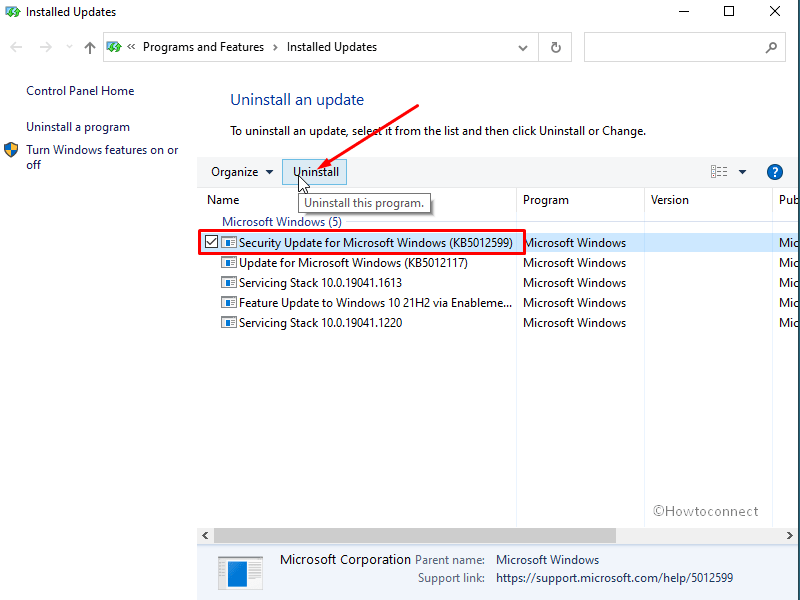Click the icon beside the KB5012599 update

click(x=229, y=242)
